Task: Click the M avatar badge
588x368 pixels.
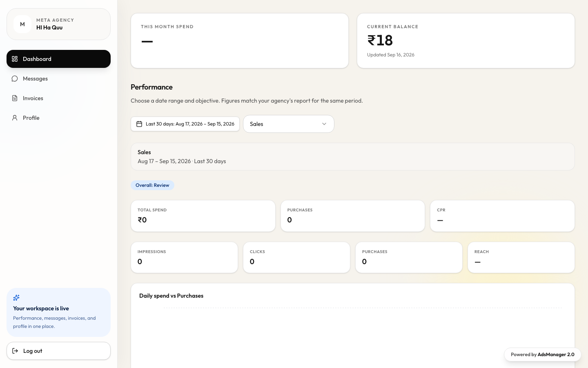Action: tap(22, 24)
